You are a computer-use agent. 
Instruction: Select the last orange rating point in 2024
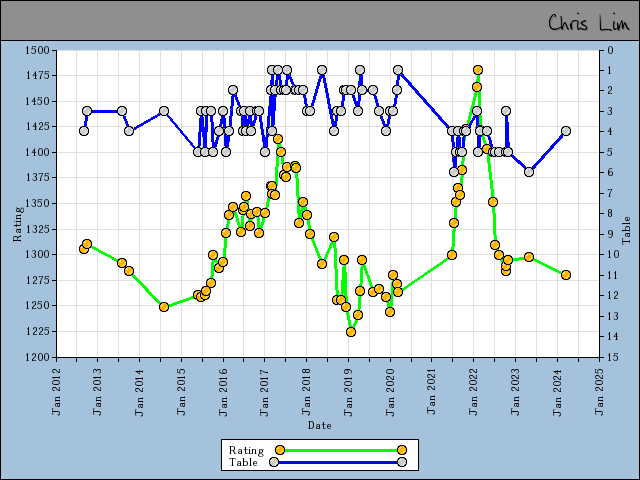[566, 275]
